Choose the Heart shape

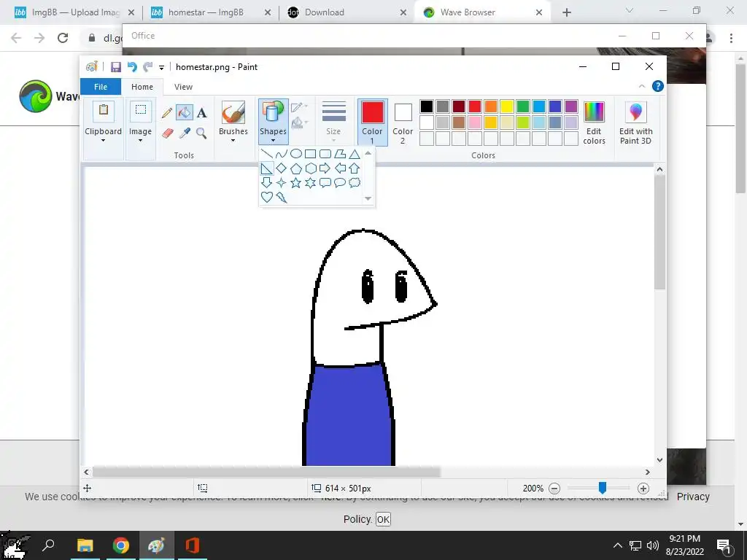coord(267,197)
